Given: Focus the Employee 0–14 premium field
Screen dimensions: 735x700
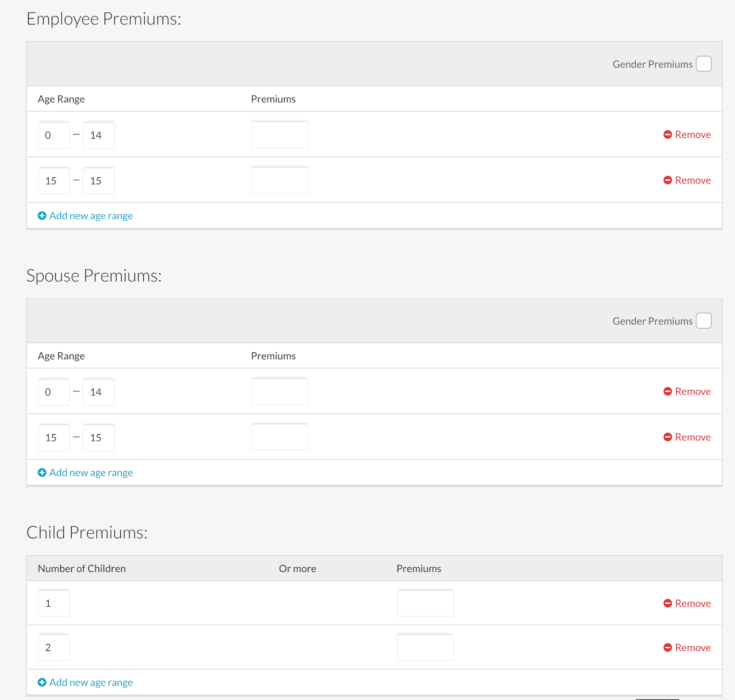Looking at the screenshot, I should point(279,135).
